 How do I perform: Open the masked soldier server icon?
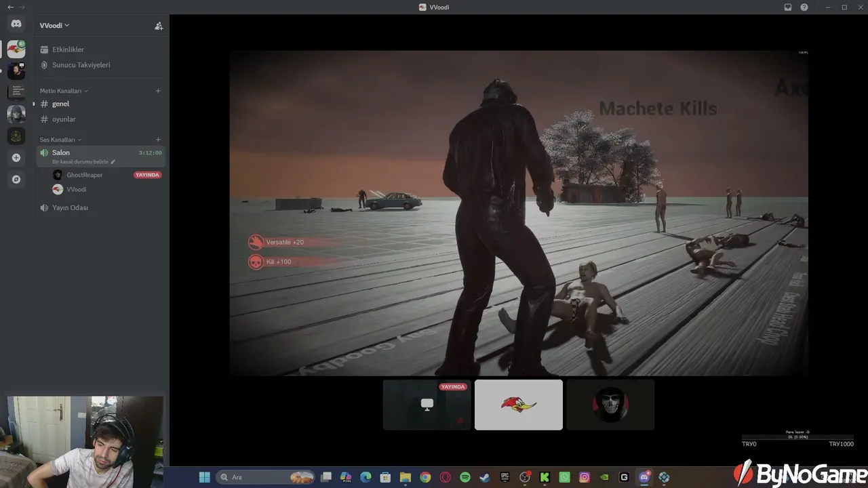16,114
